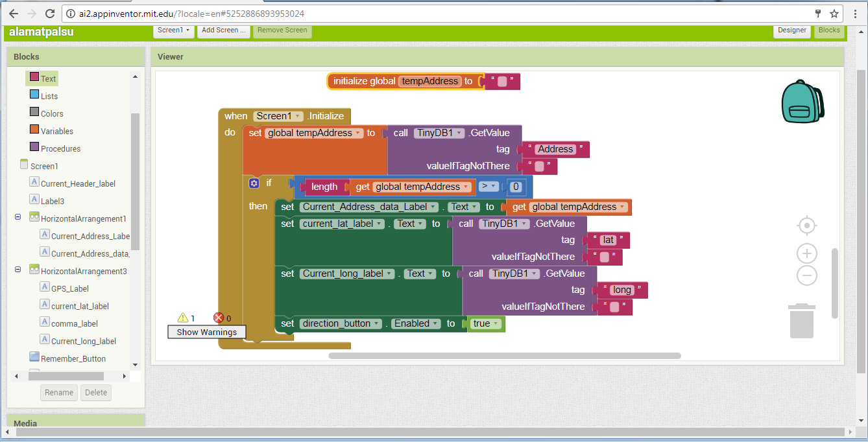Screen dimensions: 868x442
Task: Click the Address text string block
Action: click(555, 149)
